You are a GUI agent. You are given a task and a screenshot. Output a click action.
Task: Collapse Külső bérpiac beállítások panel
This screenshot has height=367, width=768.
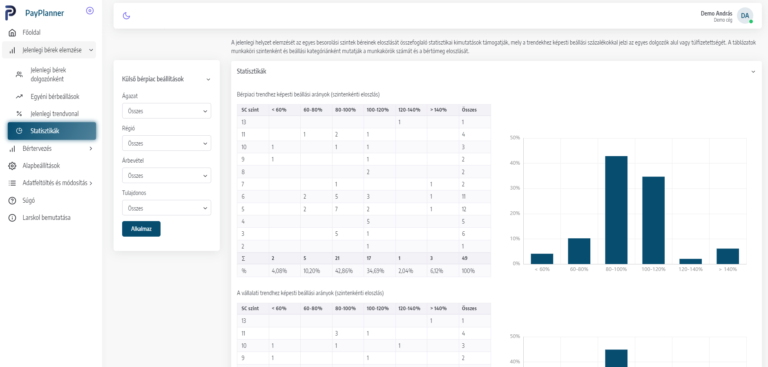(208, 79)
